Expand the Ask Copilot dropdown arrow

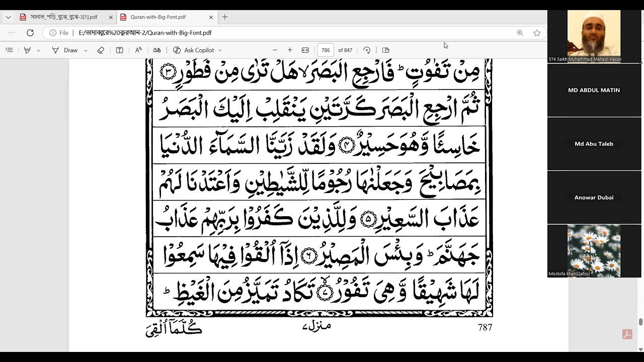220,50
